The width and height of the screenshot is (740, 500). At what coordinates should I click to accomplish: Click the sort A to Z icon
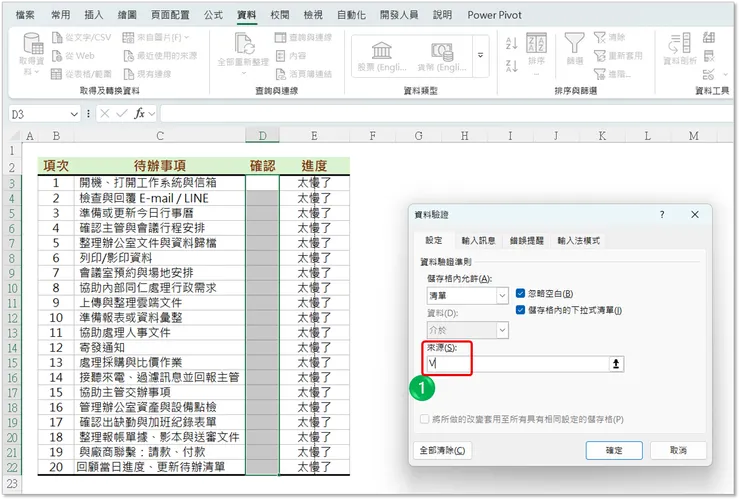tap(512, 43)
